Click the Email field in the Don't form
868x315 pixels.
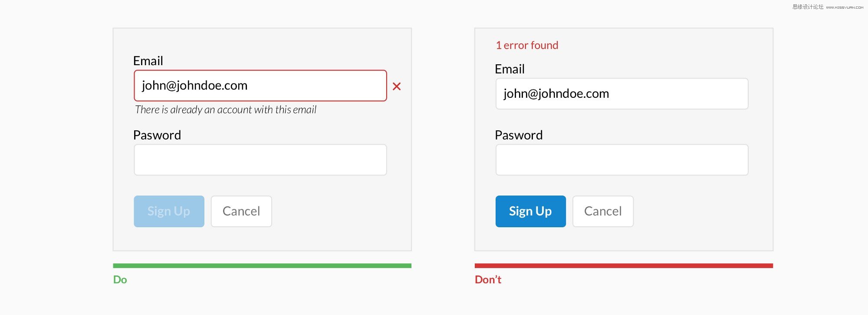coord(622,94)
